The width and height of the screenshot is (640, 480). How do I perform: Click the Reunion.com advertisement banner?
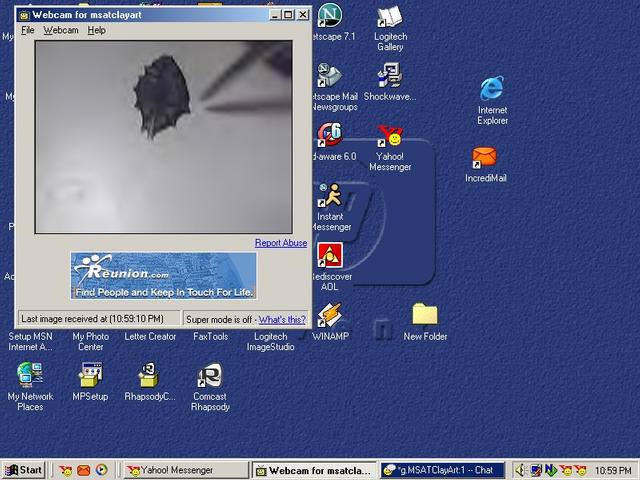point(163,276)
